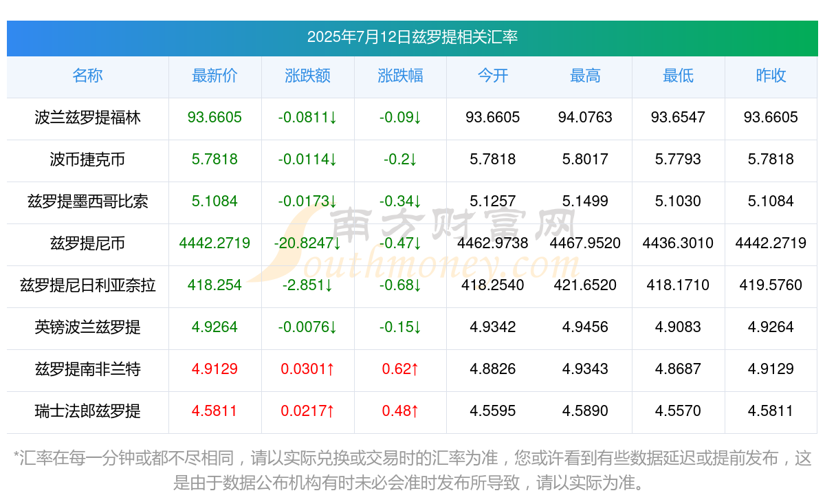Click the 今开 value 4.9342
This screenshot has width=825, height=504.
click(493, 327)
